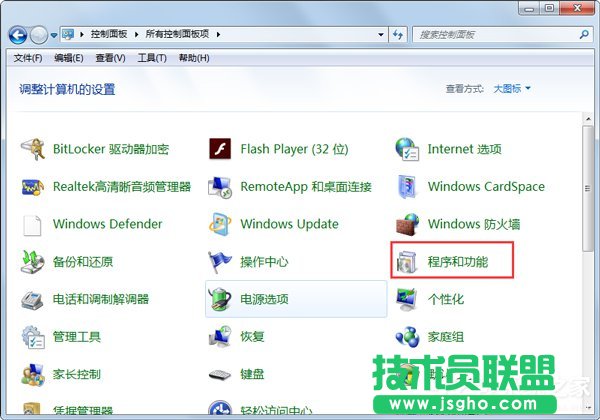Click the back navigation button
This screenshot has width=600, height=420.
[17, 35]
